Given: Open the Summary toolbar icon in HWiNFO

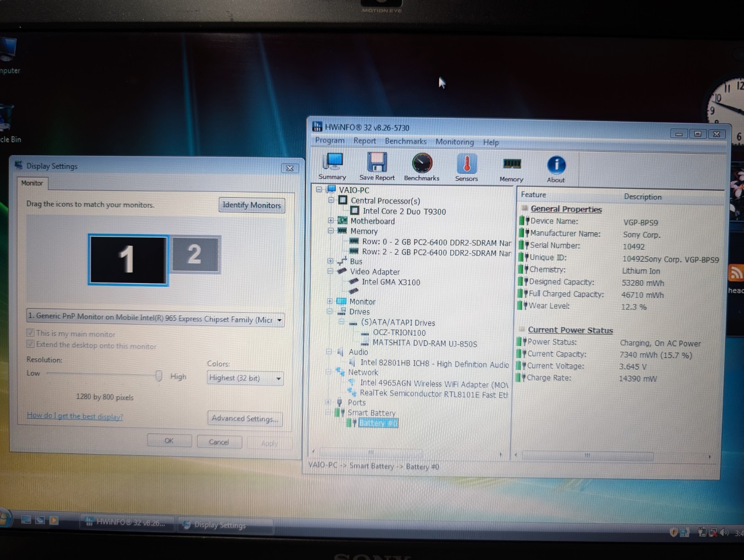Looking at the screenshot, I should pos(333,167).
